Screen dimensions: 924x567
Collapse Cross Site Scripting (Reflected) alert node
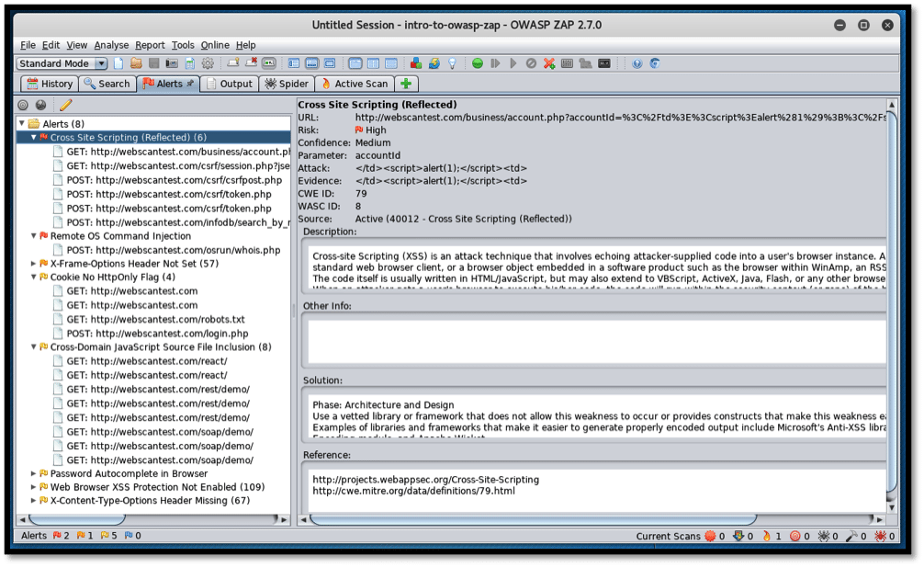point(34,138)
